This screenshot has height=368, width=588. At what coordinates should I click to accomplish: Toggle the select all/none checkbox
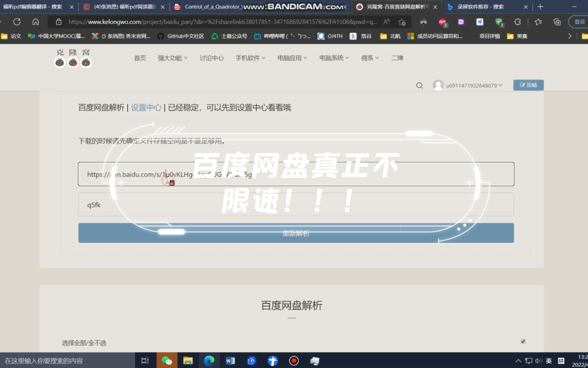coord(523,341)
